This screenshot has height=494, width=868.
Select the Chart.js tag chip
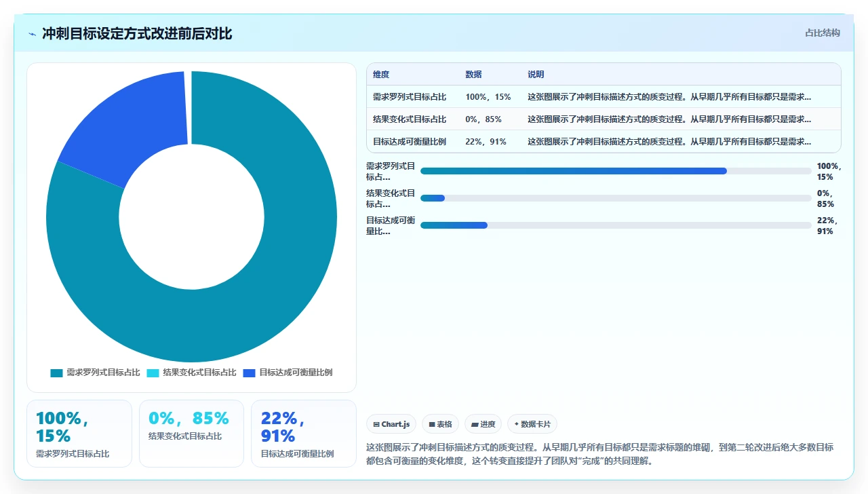click(391, 424)
